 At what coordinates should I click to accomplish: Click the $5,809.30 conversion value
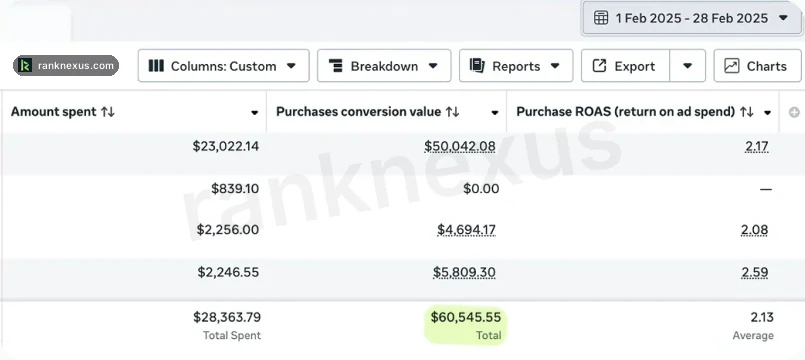[464, 272]
